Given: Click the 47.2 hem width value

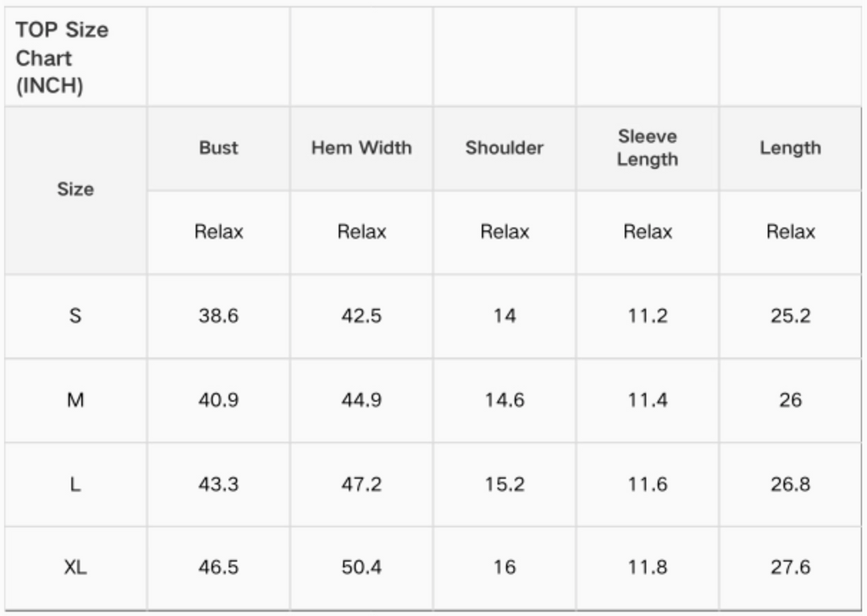Looking at the screenshot, I should tap(362, 484).
